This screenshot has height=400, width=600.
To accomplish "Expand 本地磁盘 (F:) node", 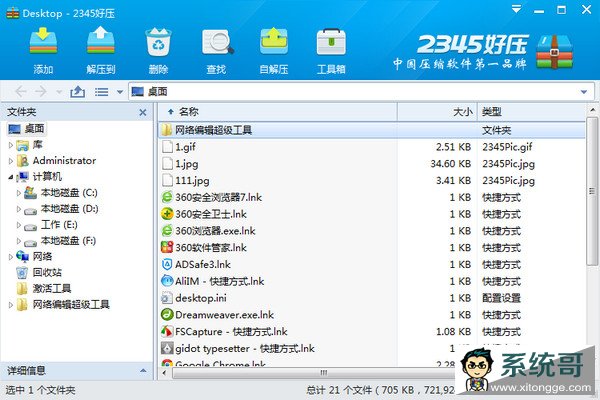I will pyautogui.click(x=18, y=241).
